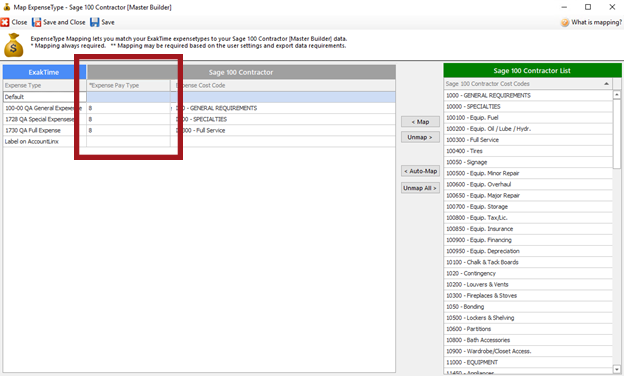Click the < Map button
624x376 pixels.
[420, 122]
